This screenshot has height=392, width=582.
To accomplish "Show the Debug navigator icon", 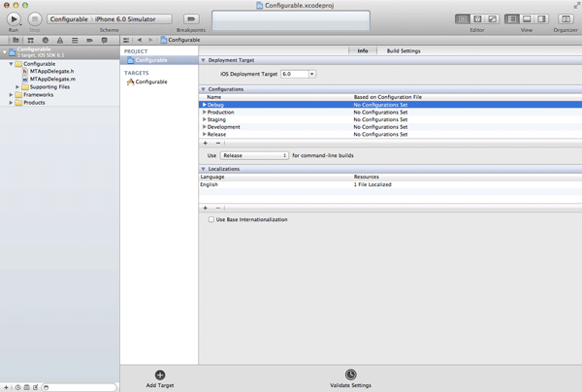I will click(75, 40).
